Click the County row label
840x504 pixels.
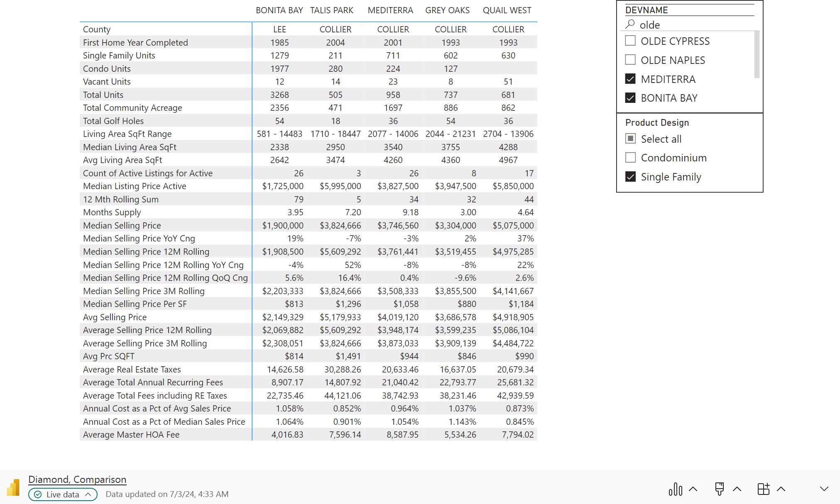pyautogui.click(x=97, y=29)
